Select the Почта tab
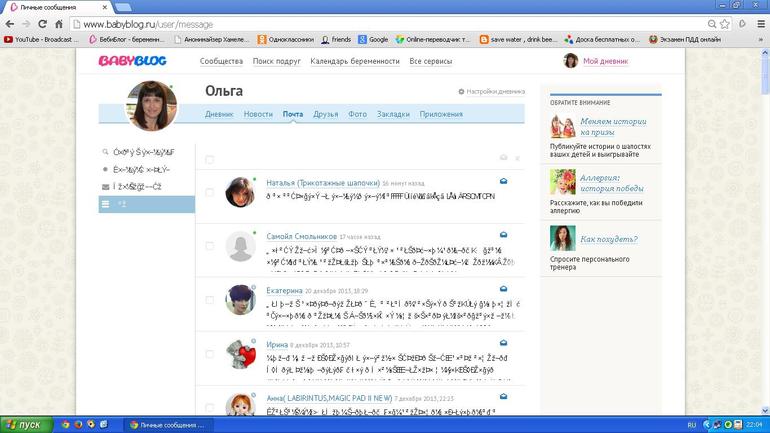This screenshot has width=770, height=433. click(x=293, y=114)
